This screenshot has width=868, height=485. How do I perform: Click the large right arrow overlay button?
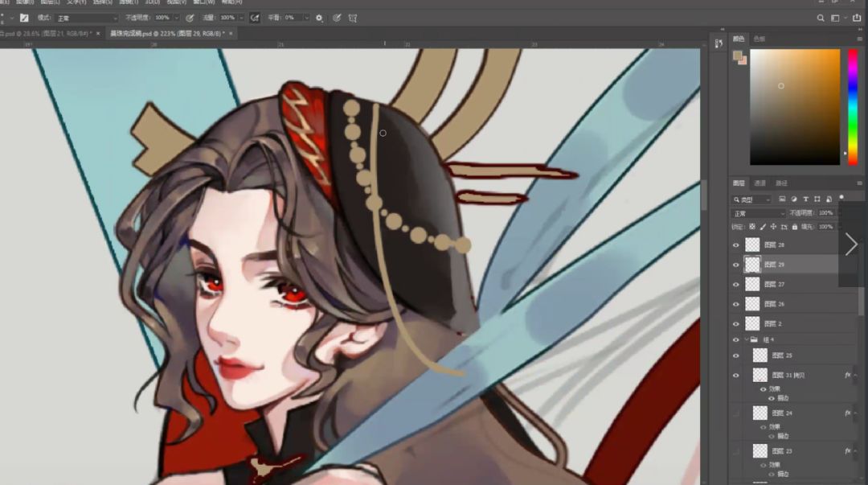point(851,244)
